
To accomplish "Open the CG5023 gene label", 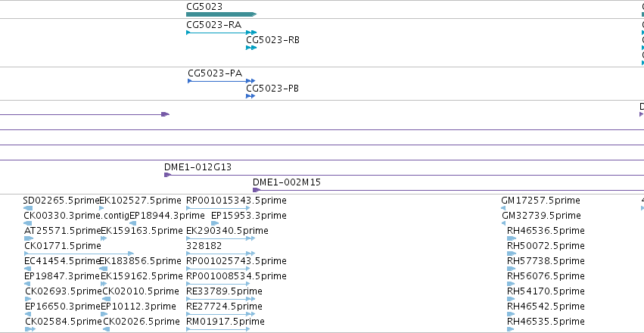I will (204, 6).
